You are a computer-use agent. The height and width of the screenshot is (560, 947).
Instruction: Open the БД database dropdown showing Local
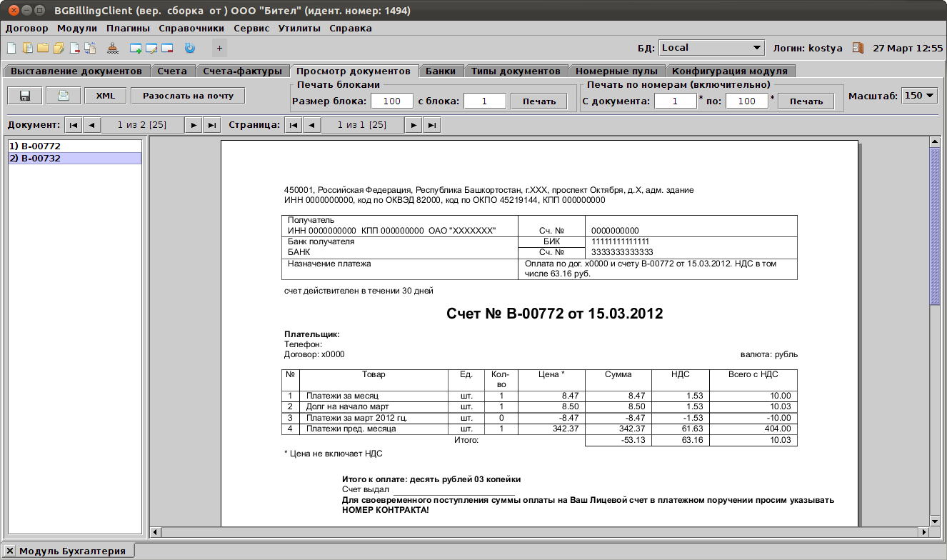point(711,48)
